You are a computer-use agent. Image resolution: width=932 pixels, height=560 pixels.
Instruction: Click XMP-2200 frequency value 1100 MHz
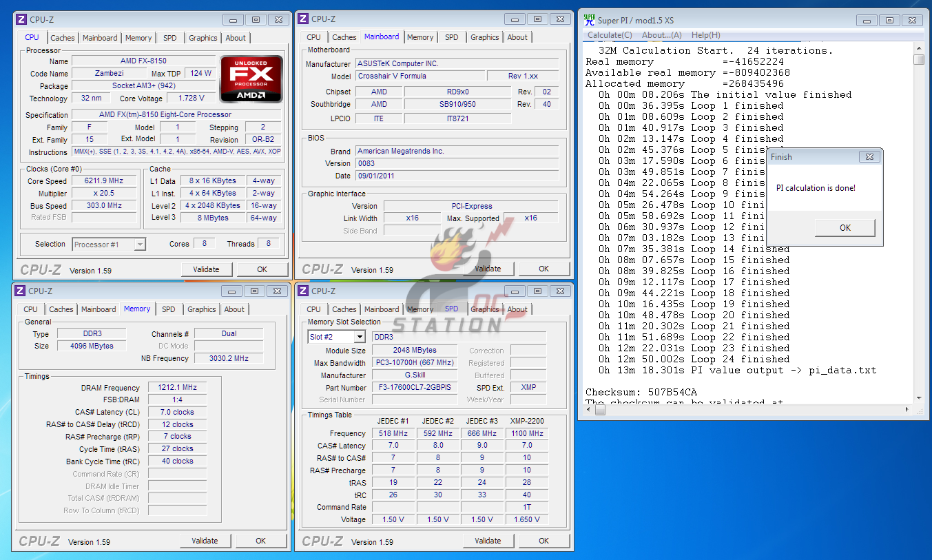(x=527, y=433)
